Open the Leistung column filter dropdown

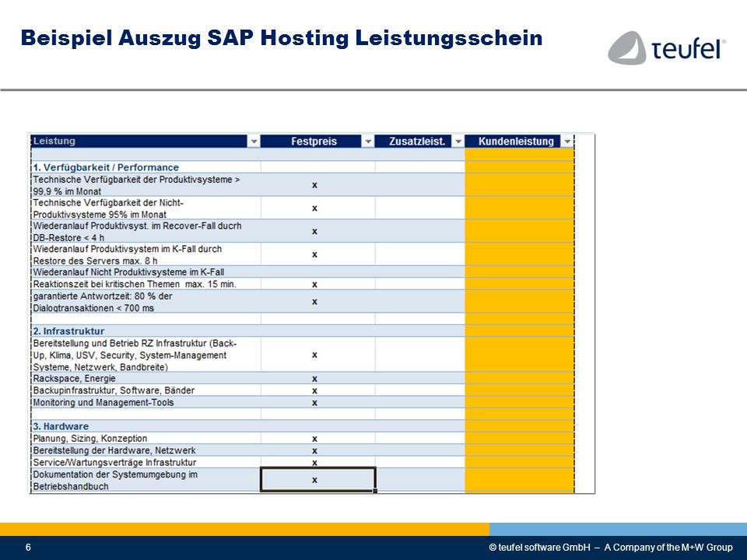254,142
